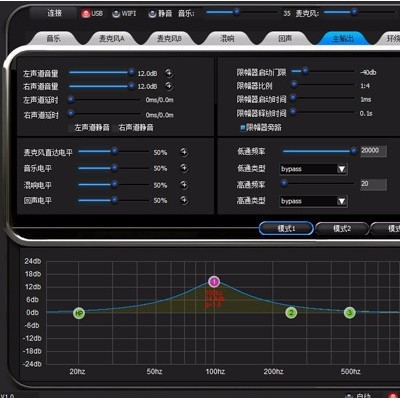This screenshot has width=400, height=400.
Task: Click the 限幅器启动时间 slider handle
Action: (293, 98)
